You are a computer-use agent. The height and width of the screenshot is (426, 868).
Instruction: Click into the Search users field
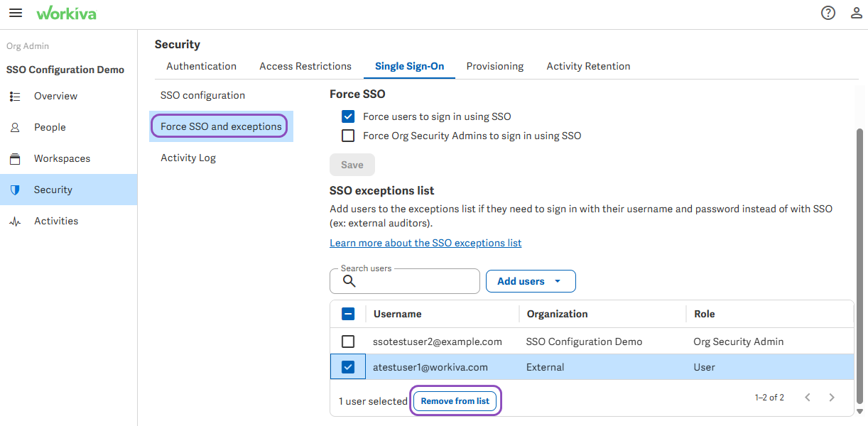pos(405,281)
